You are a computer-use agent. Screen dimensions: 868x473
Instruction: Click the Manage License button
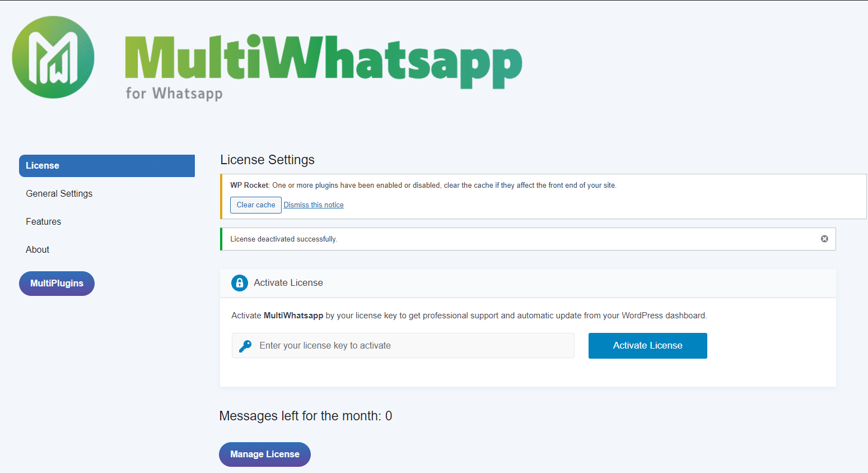coord(264,455)
